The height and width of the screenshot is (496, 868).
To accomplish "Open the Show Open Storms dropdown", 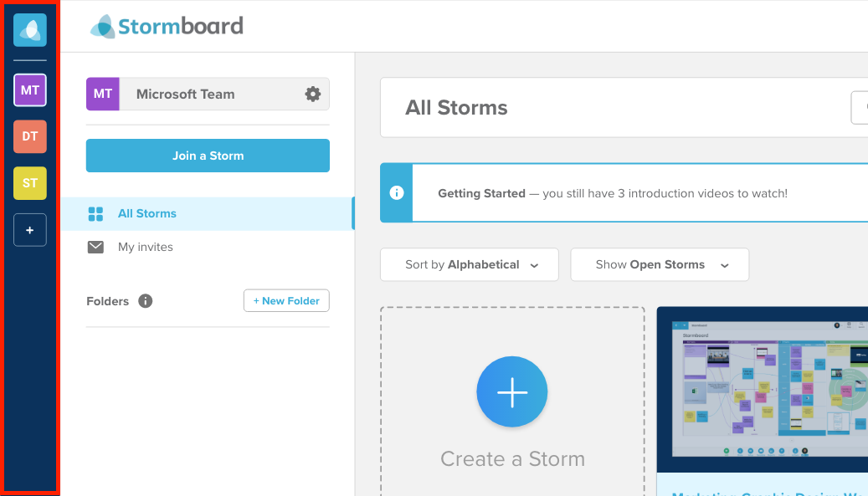I will [x=660, y=265].
